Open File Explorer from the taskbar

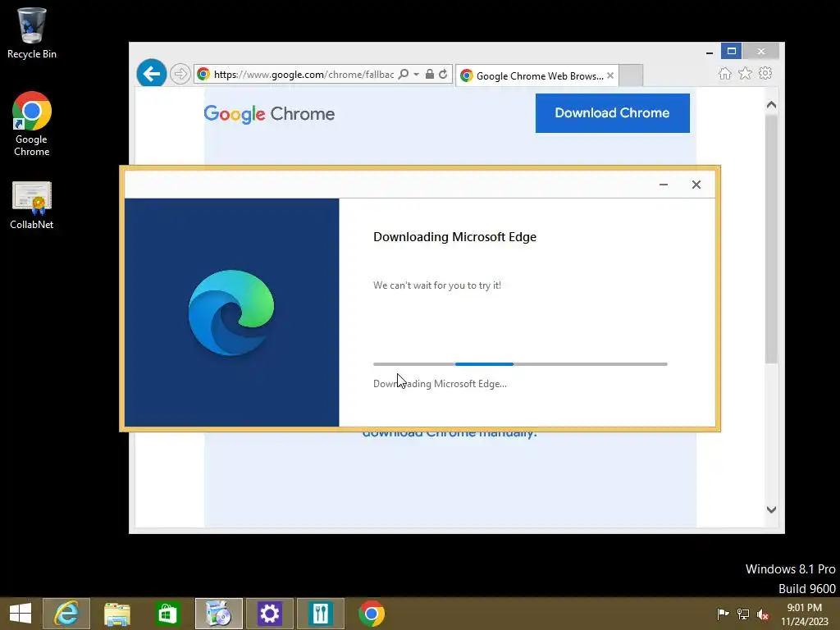coord(116,614)
